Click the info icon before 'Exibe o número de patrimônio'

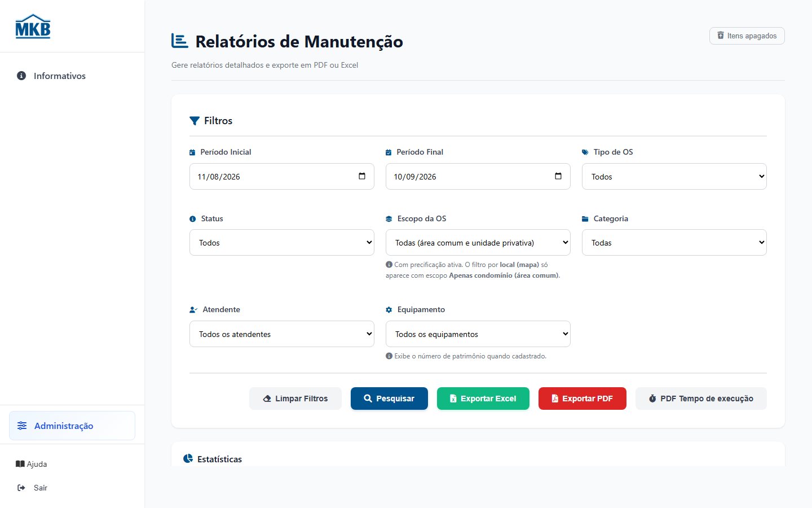(389, 356)
